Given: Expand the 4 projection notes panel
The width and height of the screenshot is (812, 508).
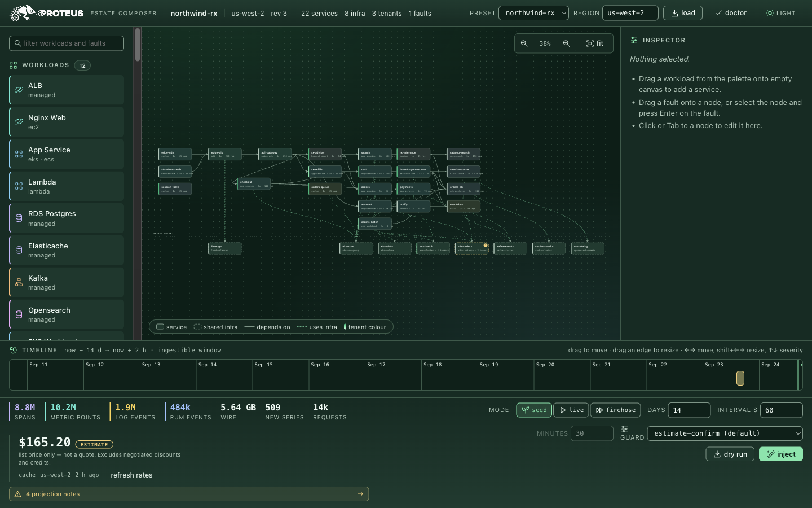Looking at the screenshot, I should (189, 494).
